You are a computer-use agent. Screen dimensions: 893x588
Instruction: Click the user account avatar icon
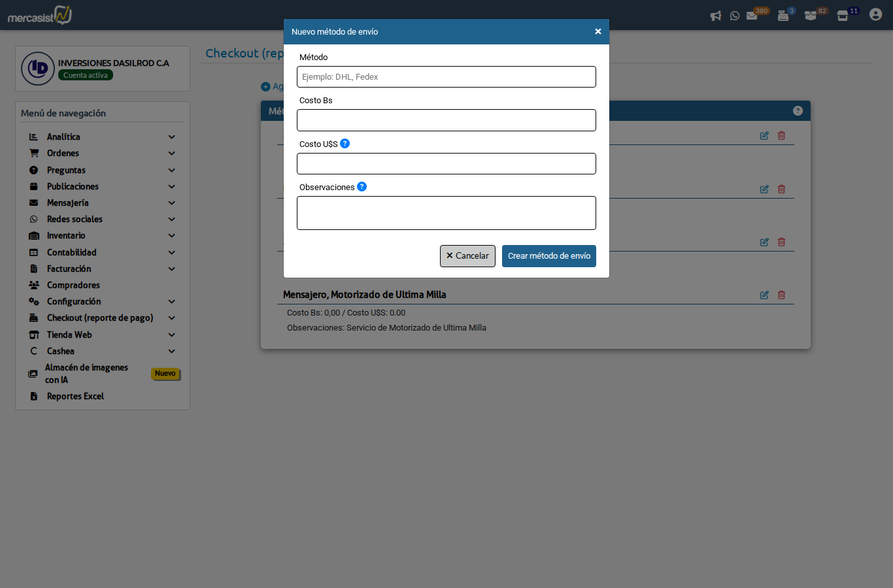coord(875,14)
